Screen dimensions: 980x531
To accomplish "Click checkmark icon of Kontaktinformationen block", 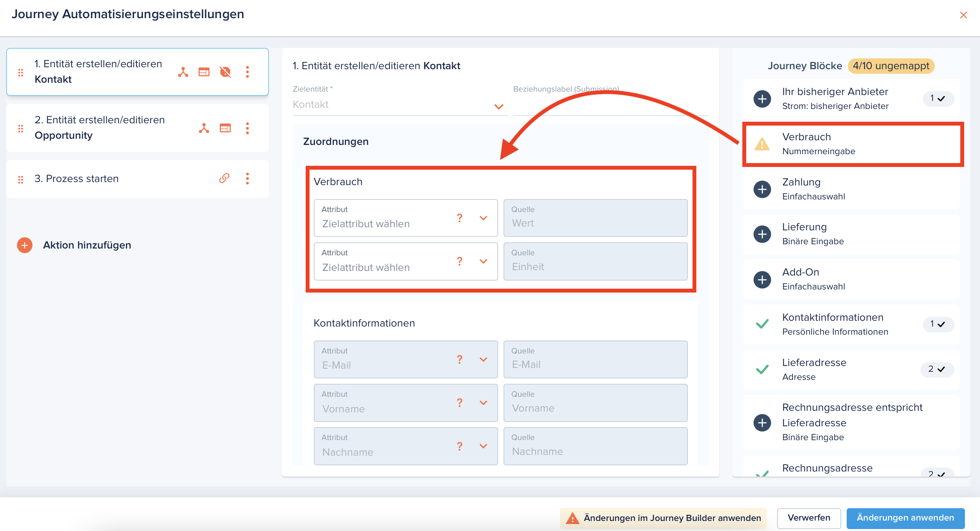I will 762,324.
